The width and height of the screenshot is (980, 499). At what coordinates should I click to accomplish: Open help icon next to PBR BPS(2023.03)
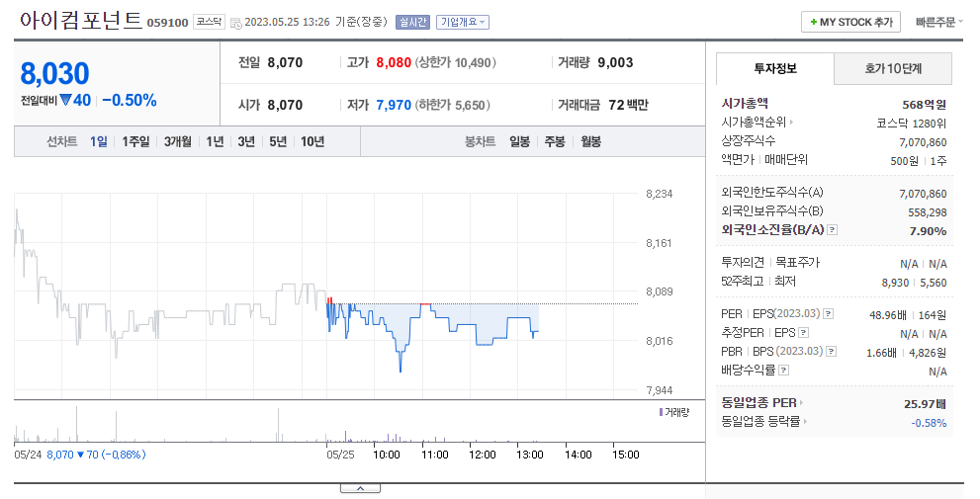[831, 351]
